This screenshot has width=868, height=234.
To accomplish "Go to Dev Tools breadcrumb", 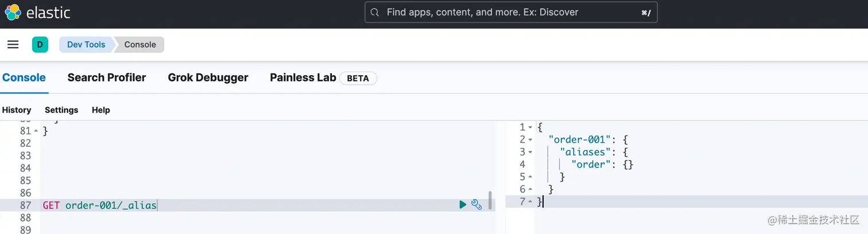I will pyautogui.click(x=86, y=44).
